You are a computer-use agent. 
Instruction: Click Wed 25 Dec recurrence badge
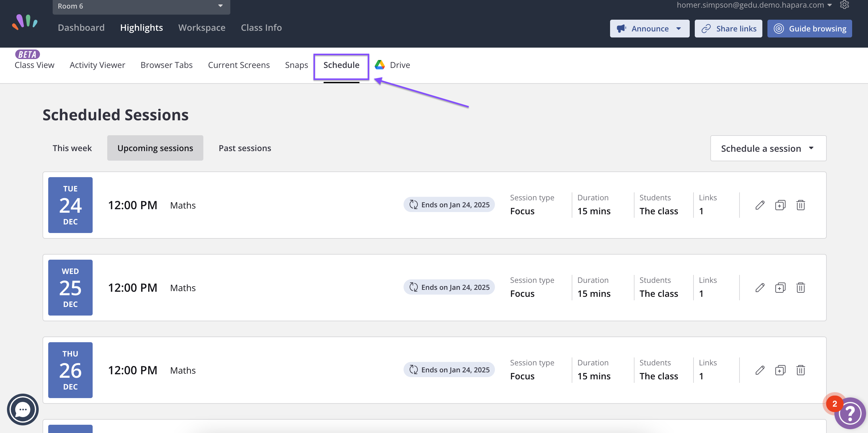click(x=449, y=287)
